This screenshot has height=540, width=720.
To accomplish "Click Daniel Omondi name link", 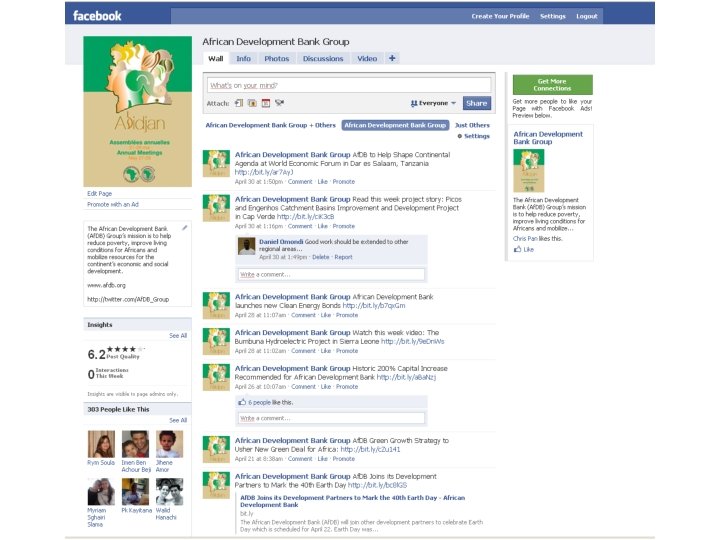I will pyautogui.click(x=281, y=242).
